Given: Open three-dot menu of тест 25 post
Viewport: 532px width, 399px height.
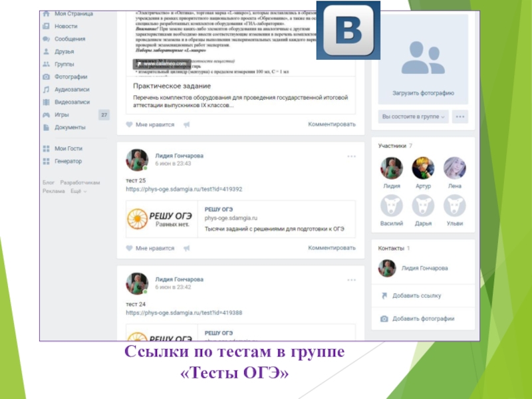Looking at the screenshot, I should [352, 156].
